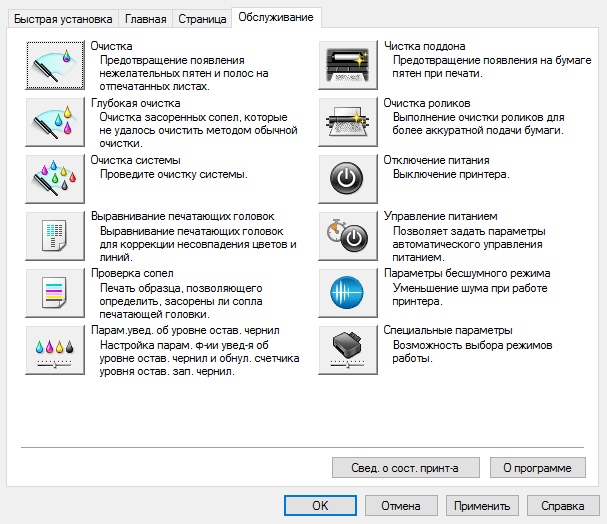
Task: Launch Выравнивание печатающих головок icon
Action: coord(55,236)
